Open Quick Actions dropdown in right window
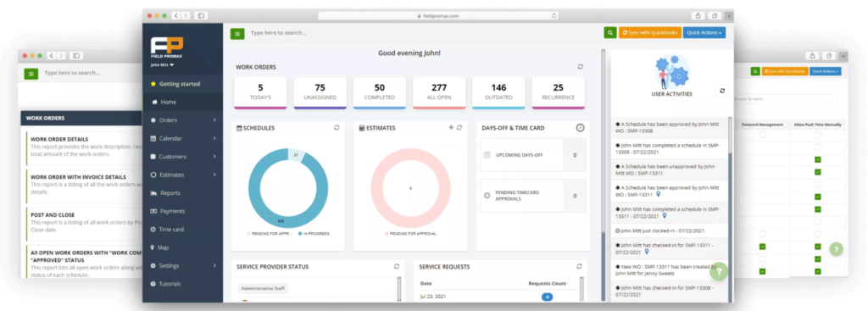Screen dimensions: 868x311 [825, 71]
